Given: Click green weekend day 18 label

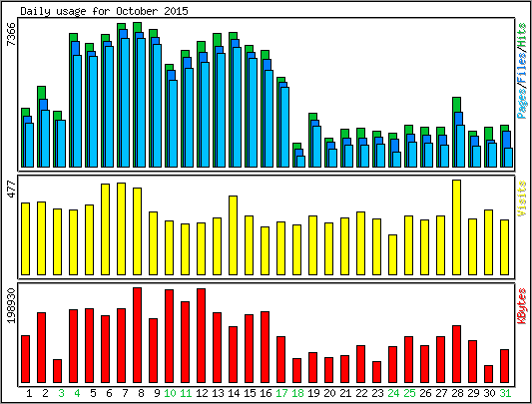Looking at the screenshot, I should (x=297, y=393).
